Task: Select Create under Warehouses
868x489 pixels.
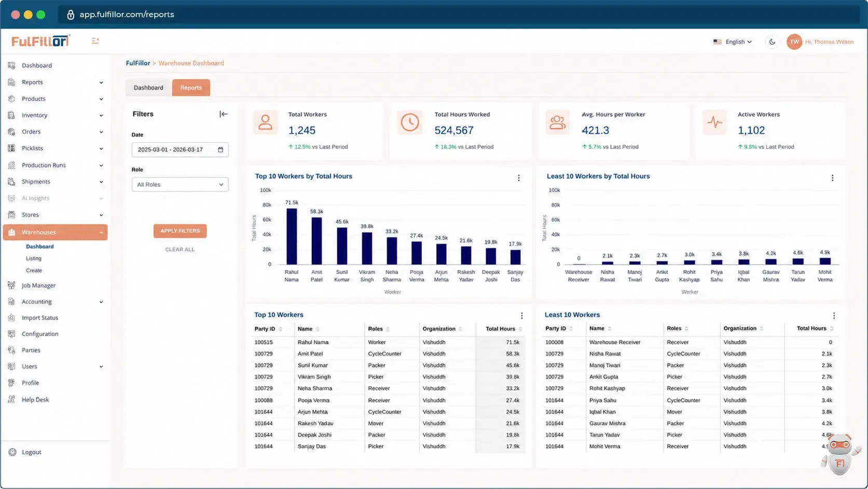Action: click(34, 270)
